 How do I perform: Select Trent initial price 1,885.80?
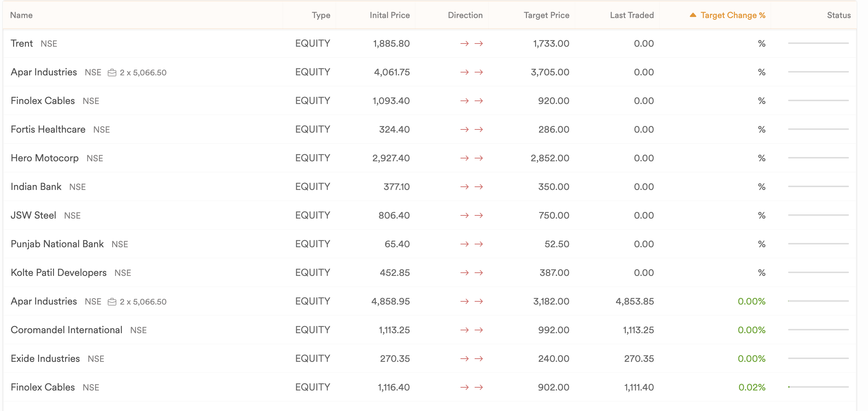391,44
